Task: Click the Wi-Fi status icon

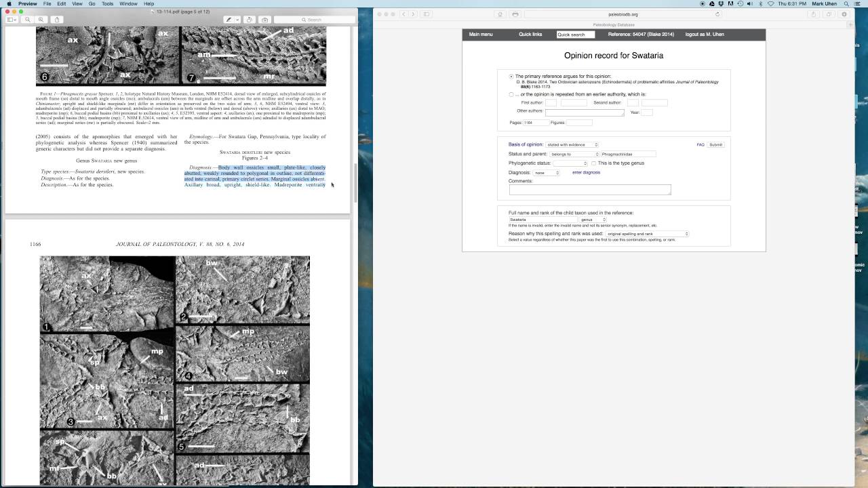Action: tap(770, 4)
